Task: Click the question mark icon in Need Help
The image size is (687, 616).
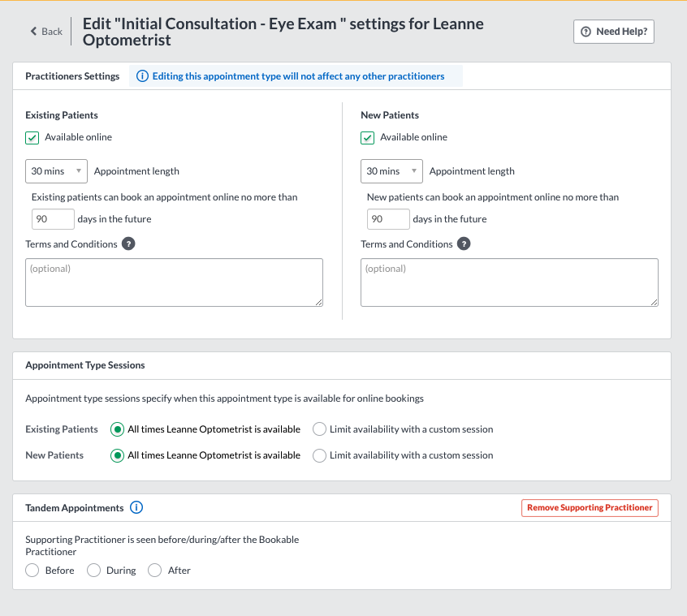Action: click(585, 32)
